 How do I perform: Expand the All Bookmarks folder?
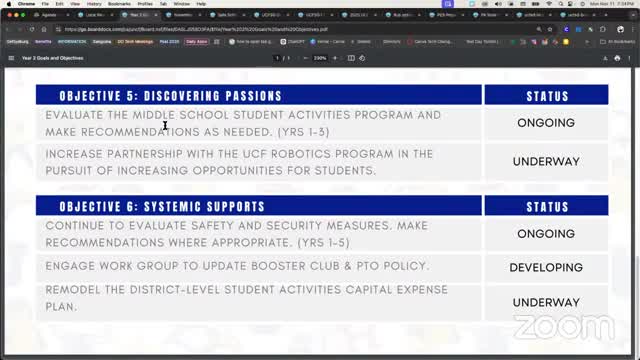pyautogui.click(x=617, y=42)
